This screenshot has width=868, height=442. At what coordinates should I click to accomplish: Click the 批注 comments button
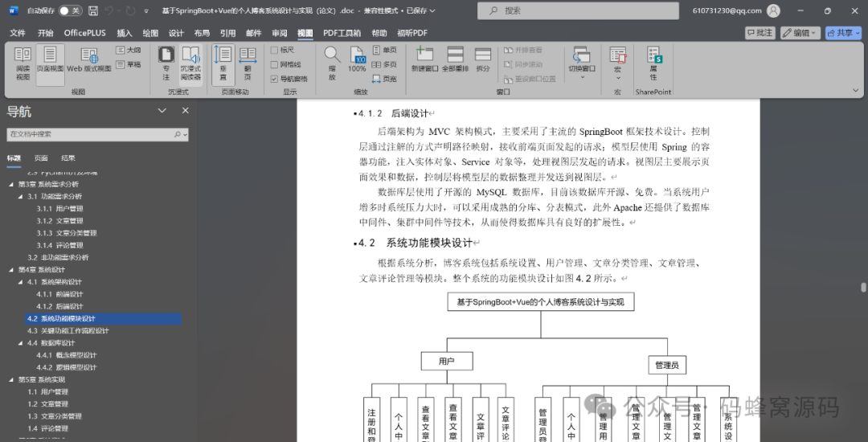[760, 33]
